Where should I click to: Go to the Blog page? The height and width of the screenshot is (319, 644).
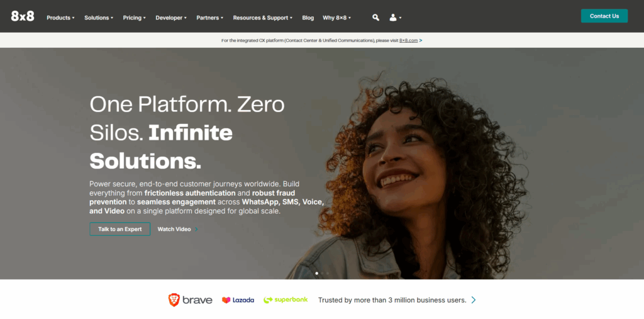[x=308, y=18]
